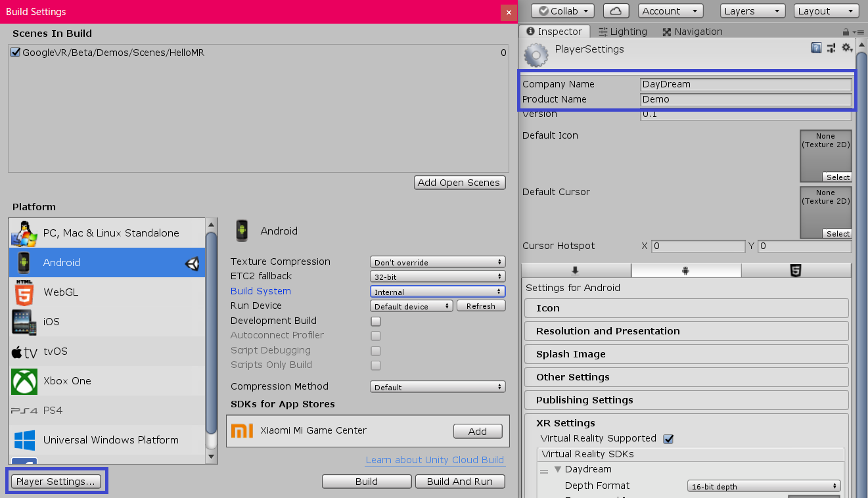
Task: Click the Add Open Scenes button
Action: (460, 183)
